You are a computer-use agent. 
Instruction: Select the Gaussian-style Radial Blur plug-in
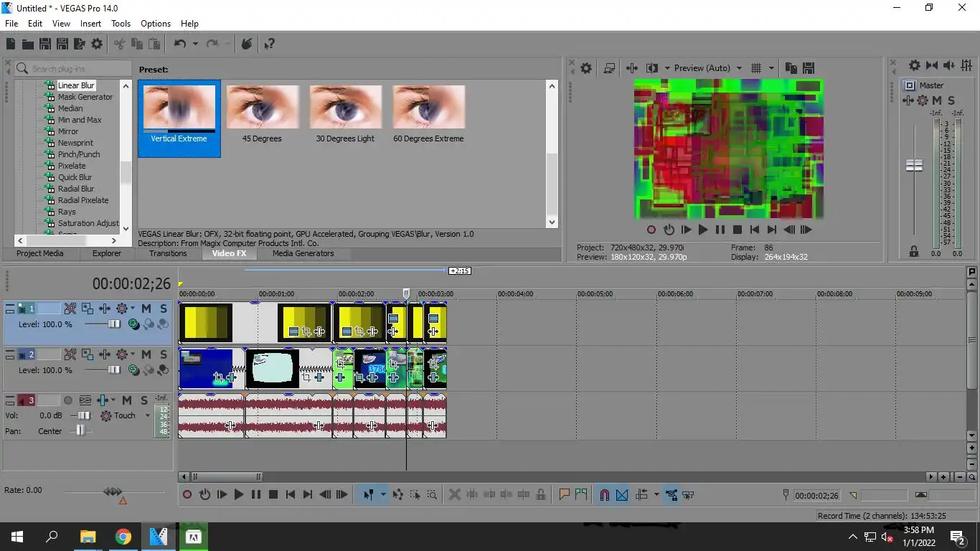point(76,189)
